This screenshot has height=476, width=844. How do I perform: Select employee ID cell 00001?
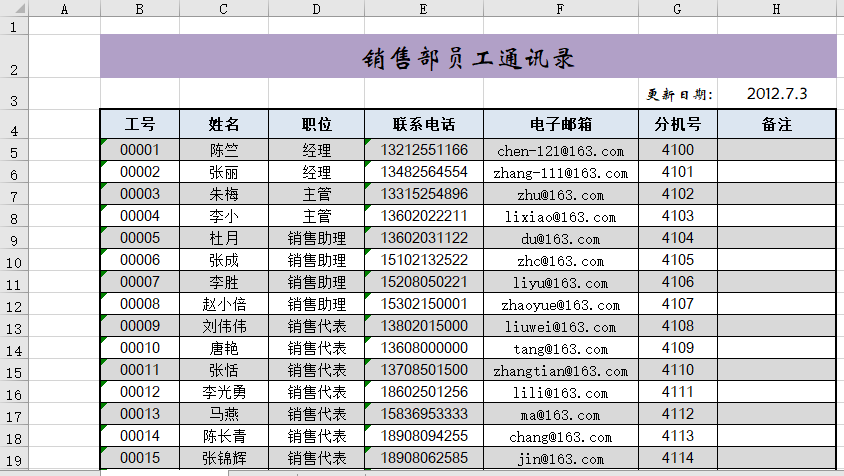coord(140,151)
